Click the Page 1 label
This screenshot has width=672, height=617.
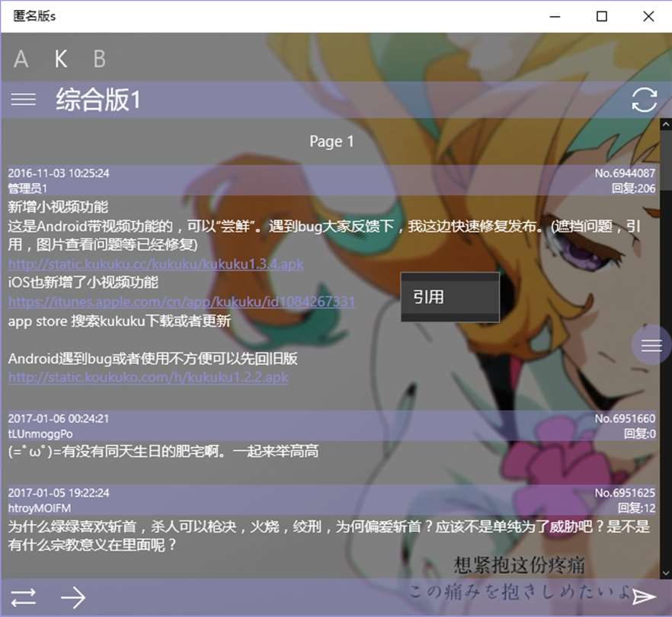(x=331, y=142)
